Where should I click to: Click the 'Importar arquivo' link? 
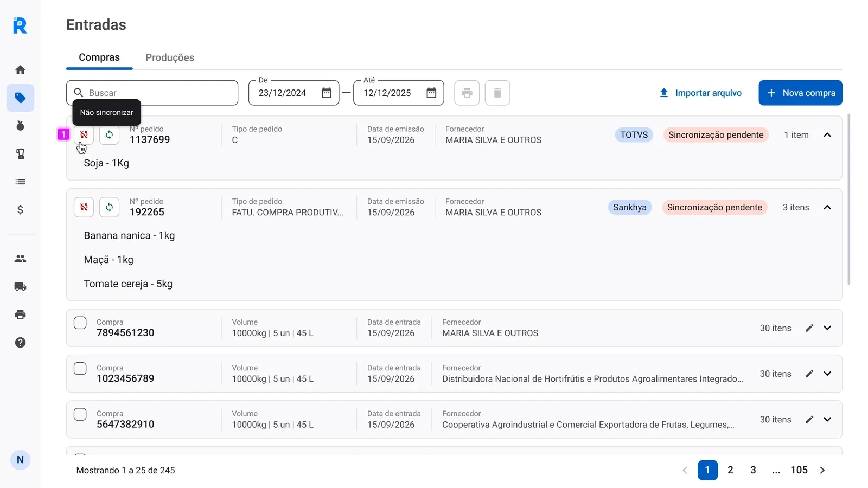(700, 93)
